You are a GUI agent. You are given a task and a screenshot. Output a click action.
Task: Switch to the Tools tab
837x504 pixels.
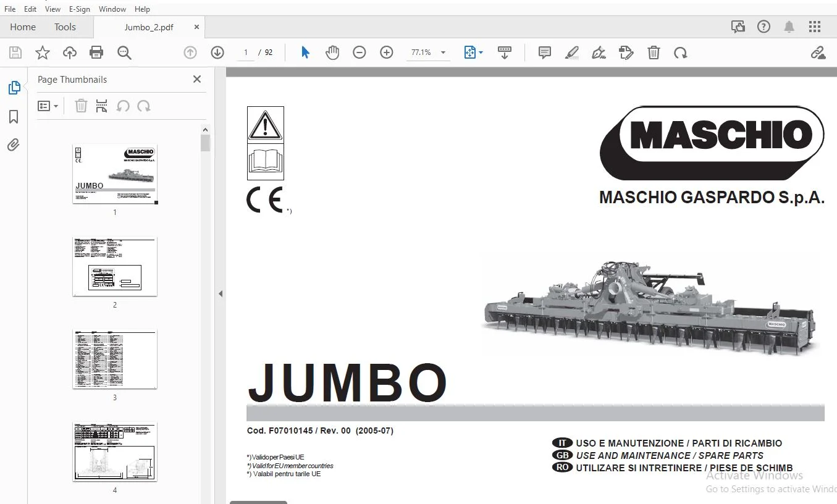(65, 27)
